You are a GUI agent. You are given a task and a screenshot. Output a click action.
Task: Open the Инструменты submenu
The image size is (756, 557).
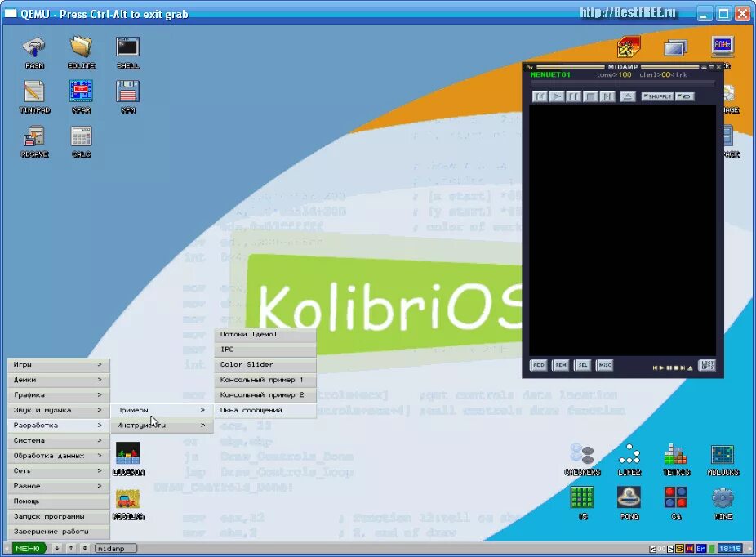point(162,426)
